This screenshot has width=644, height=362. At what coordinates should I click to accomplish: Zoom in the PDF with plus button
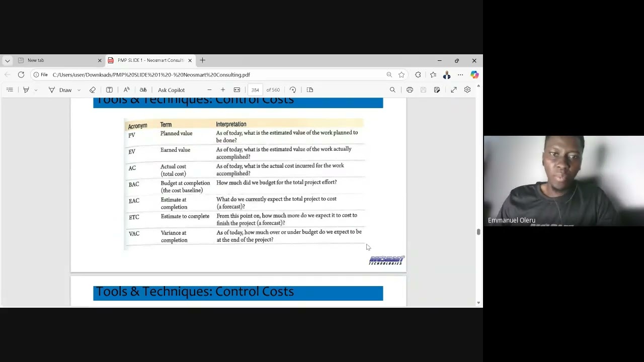coord(223,90)
